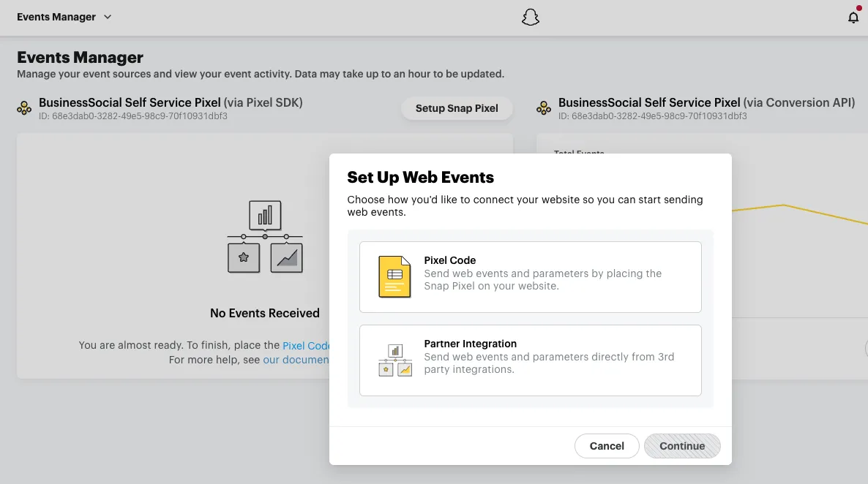
Task: Click Continue in the web events dialog
Action: point(682,446)
